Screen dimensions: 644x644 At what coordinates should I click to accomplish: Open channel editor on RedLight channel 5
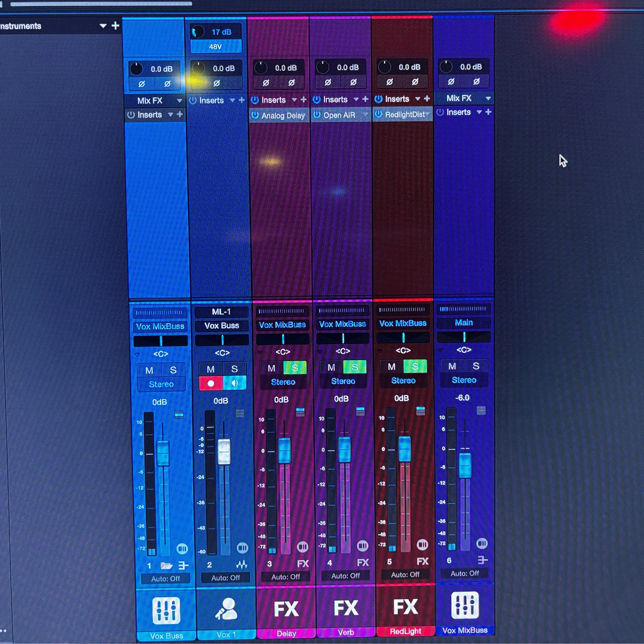(x=422, y=545)
